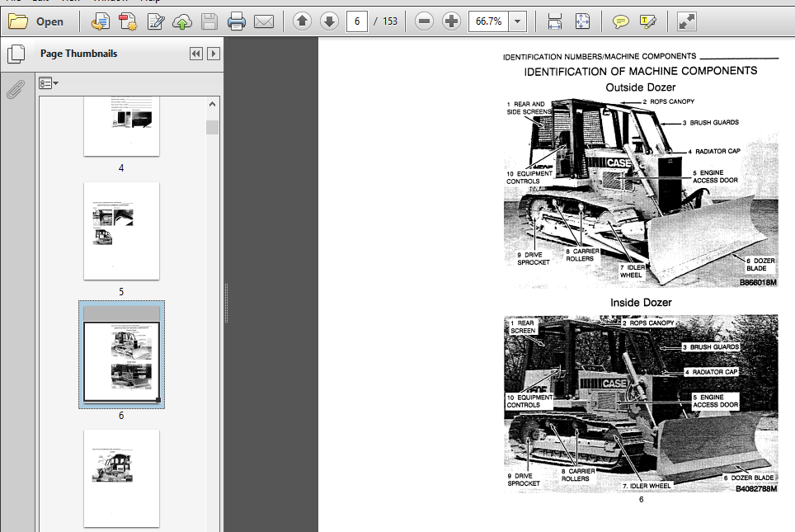The width and height of the screenshot is (795, 532).
Task: Upload file to cloud storage icon
Action: tap(182, 21)
